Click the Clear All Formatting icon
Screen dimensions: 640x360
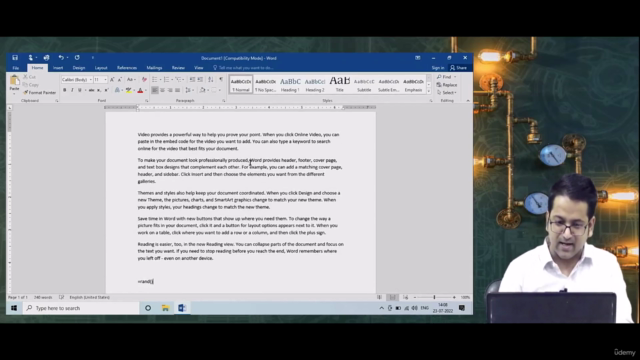pos(144,80)
